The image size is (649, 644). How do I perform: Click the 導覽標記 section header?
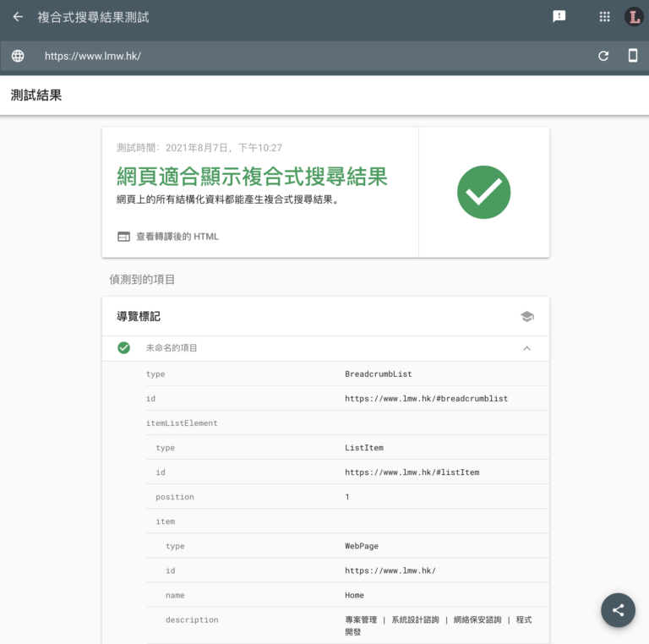tap(139, 316)
